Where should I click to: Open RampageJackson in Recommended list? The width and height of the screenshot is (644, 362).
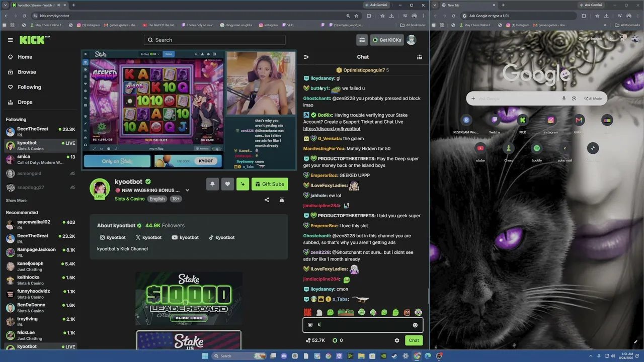40,252
